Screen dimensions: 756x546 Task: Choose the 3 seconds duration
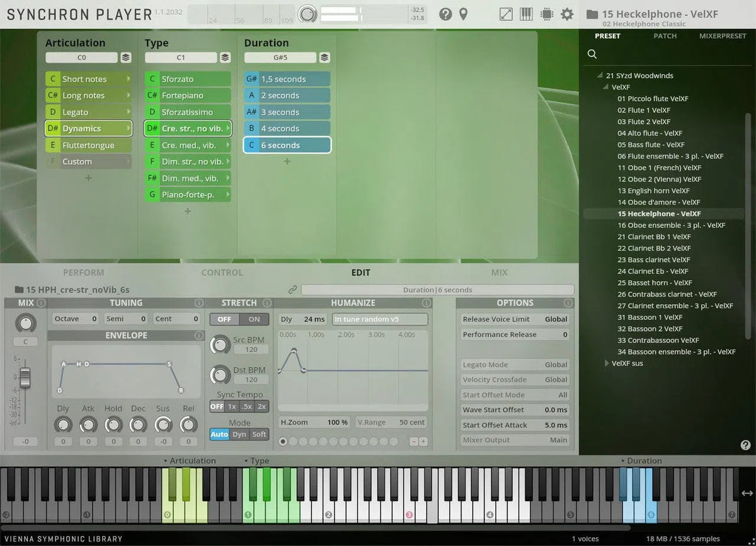click(287, 112)
